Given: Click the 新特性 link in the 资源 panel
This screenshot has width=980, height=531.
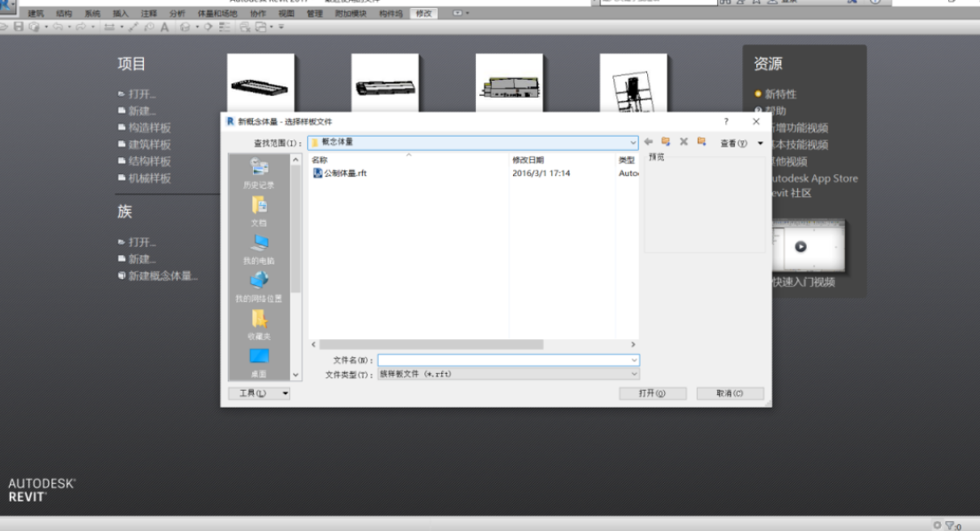Looking at the screenshot, I should (780, 94).
